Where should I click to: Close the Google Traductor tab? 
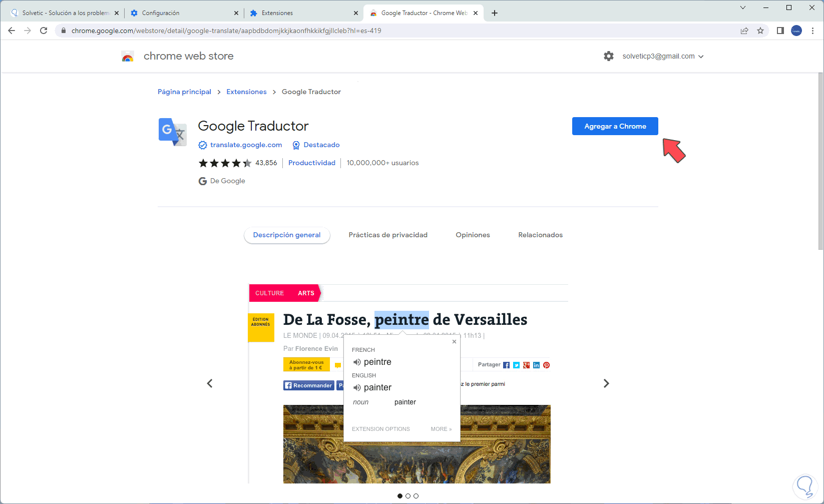point(476,13)
